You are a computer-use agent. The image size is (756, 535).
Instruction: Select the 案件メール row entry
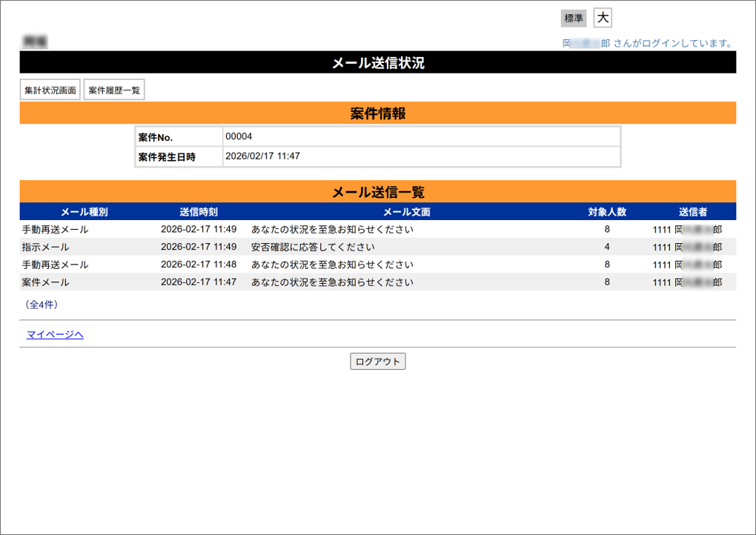46,282
